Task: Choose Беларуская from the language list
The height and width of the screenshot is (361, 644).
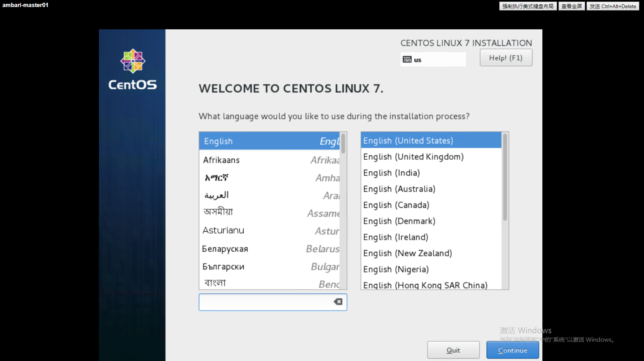Action: click(x=269, y=249)
